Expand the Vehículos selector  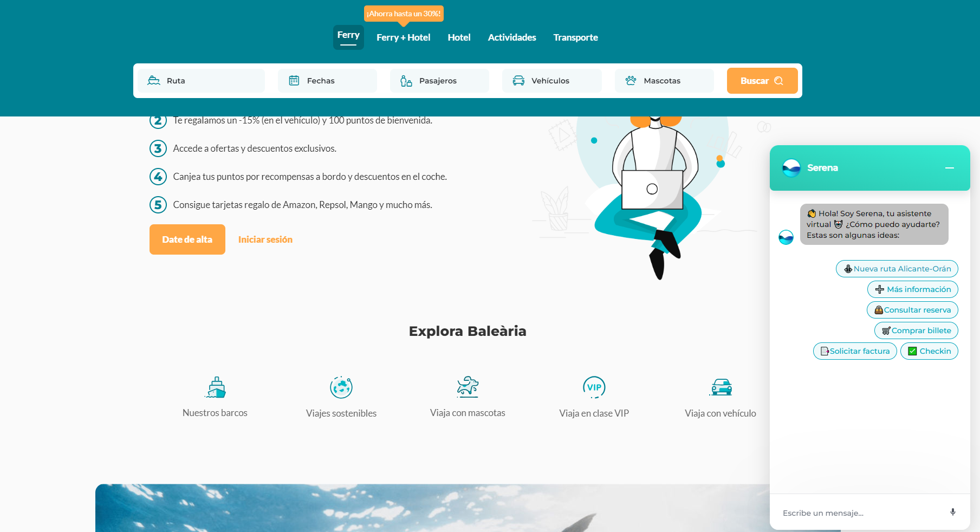(x=551, y=81)
